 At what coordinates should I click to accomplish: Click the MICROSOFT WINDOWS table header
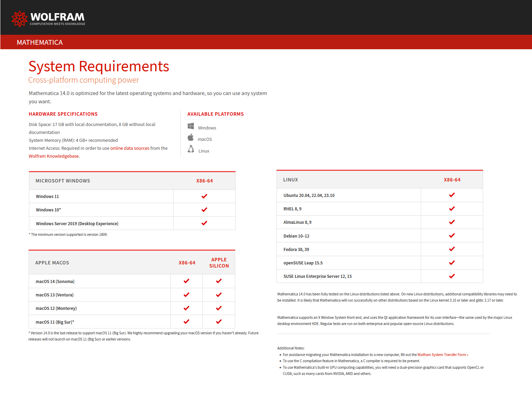[x=63, y=181]
